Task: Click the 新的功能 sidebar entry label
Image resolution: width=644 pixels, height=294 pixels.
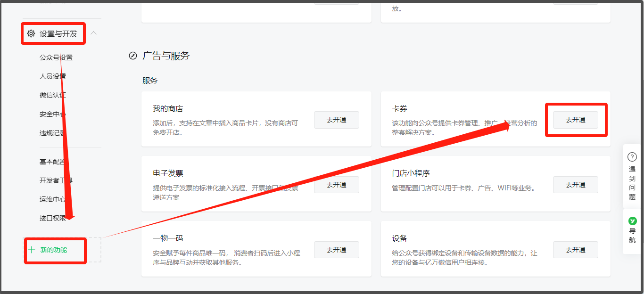Action: tap(54, 250)
